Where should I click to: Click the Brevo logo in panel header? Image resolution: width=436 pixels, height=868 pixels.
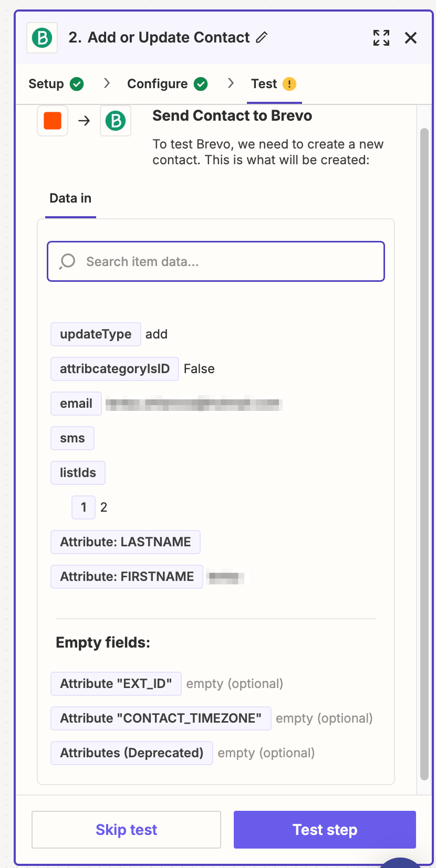(42, 38)
